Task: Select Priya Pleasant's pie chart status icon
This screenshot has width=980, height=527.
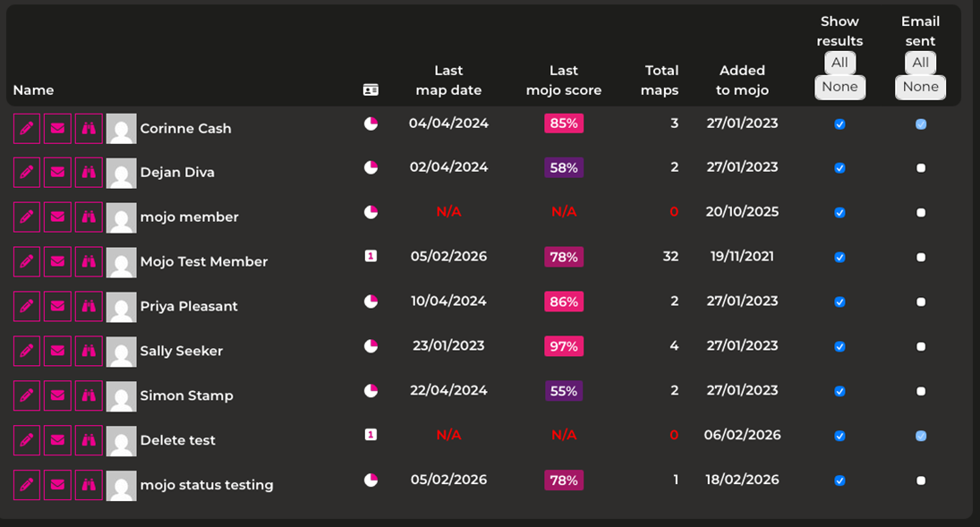Action: 371,302
